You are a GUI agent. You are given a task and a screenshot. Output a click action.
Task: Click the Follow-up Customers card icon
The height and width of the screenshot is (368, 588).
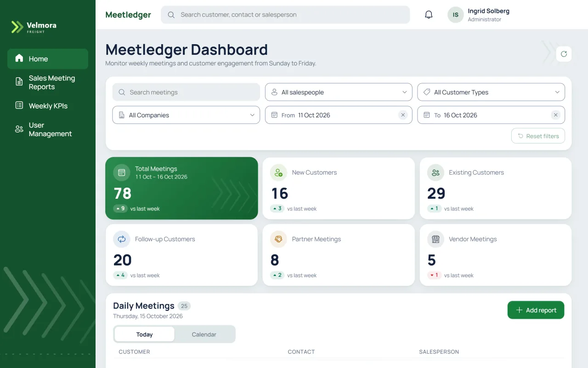[x=122, y=239]
